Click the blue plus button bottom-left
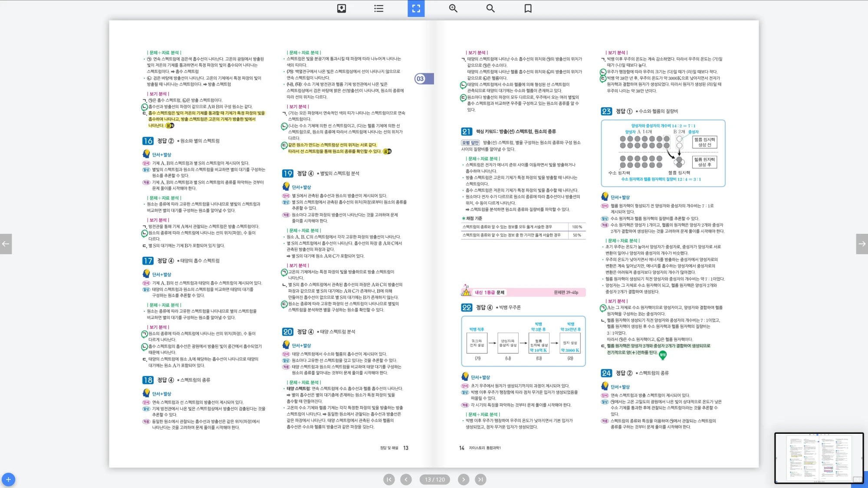The image size is (868, 488). coord(8,479)
